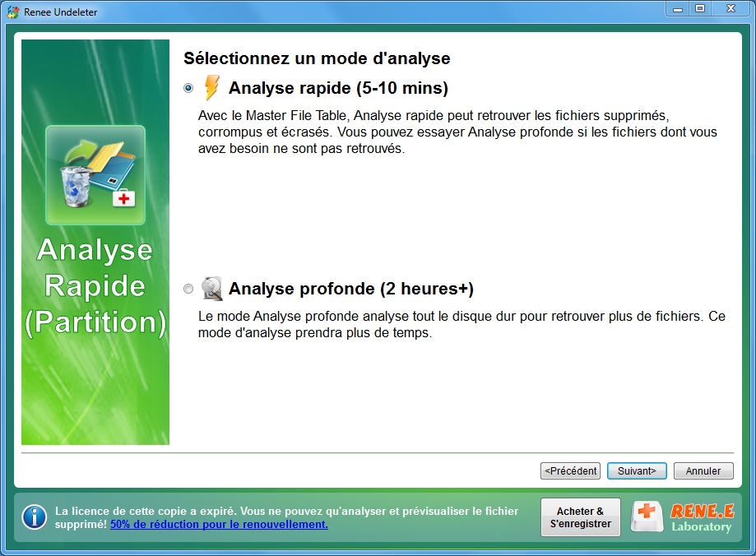Image resolution: width=756 pixels, height=556 pixels.
Task: Go back with the Précédent button
Action: [x=570, y=470]
